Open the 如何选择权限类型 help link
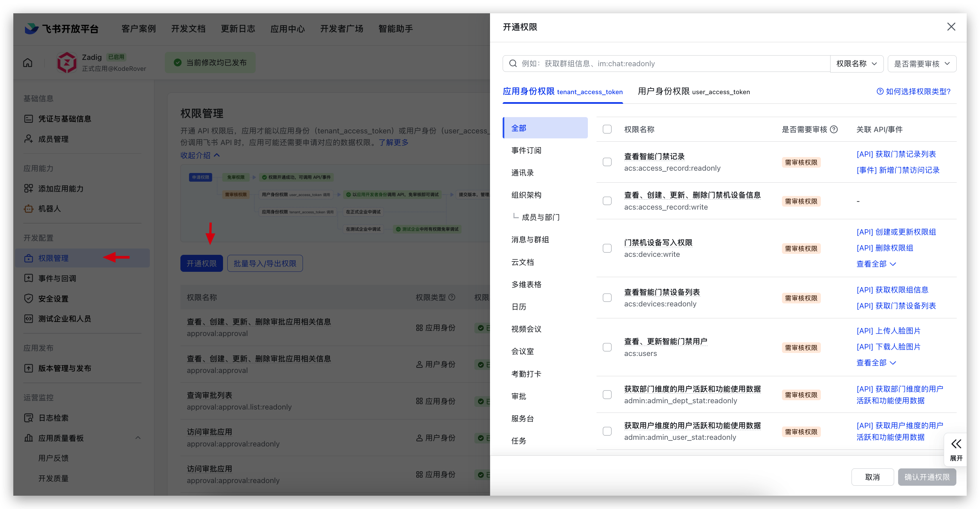 [913, 91]
